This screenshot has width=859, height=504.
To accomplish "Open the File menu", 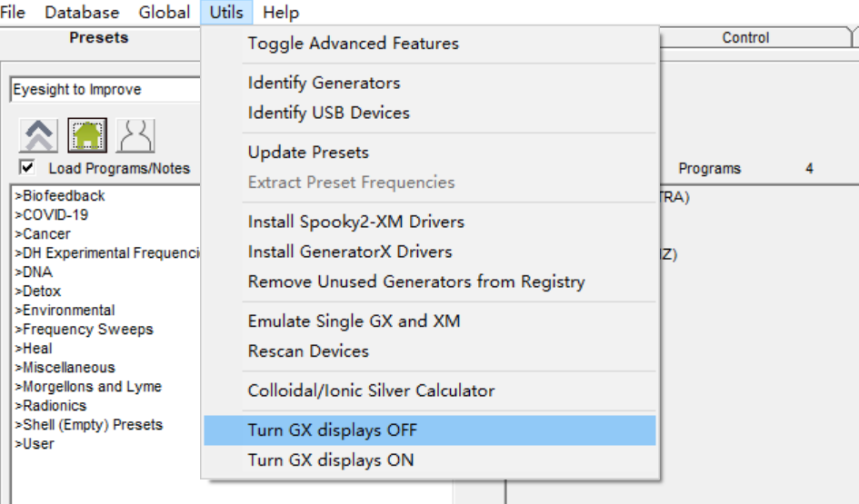I will (13, 12).
